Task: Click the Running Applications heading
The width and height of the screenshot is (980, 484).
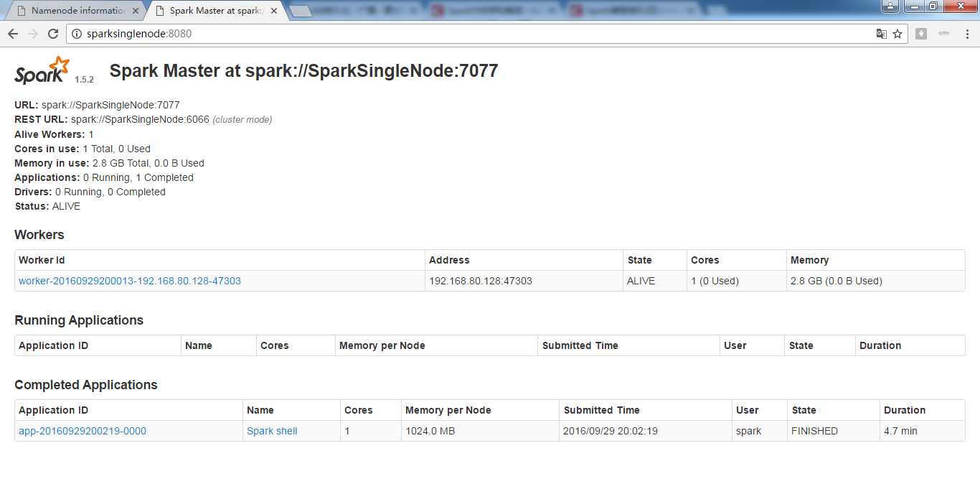Action: [x=79, y=320]
